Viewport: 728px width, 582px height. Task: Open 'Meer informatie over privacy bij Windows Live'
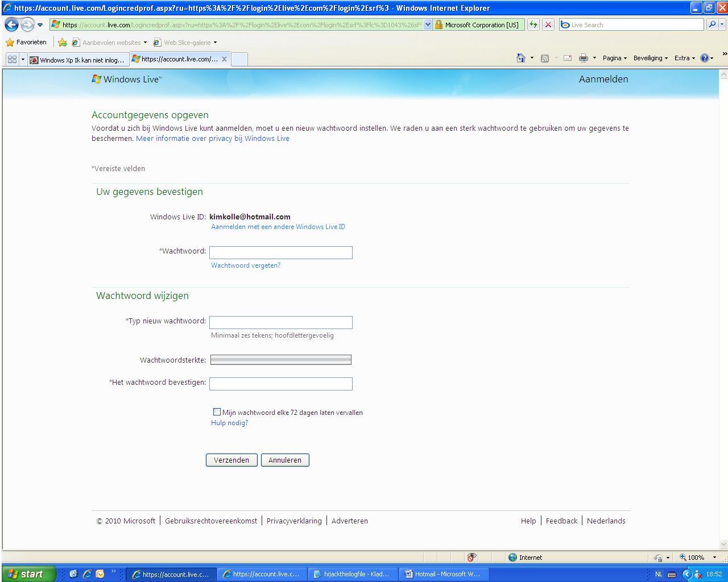[213, 139]
